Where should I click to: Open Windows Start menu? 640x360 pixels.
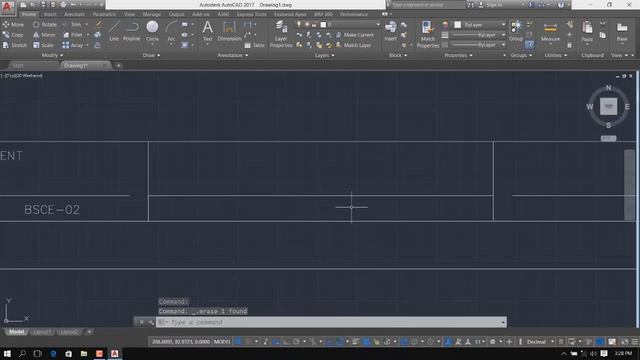click(x=7, y=353)
